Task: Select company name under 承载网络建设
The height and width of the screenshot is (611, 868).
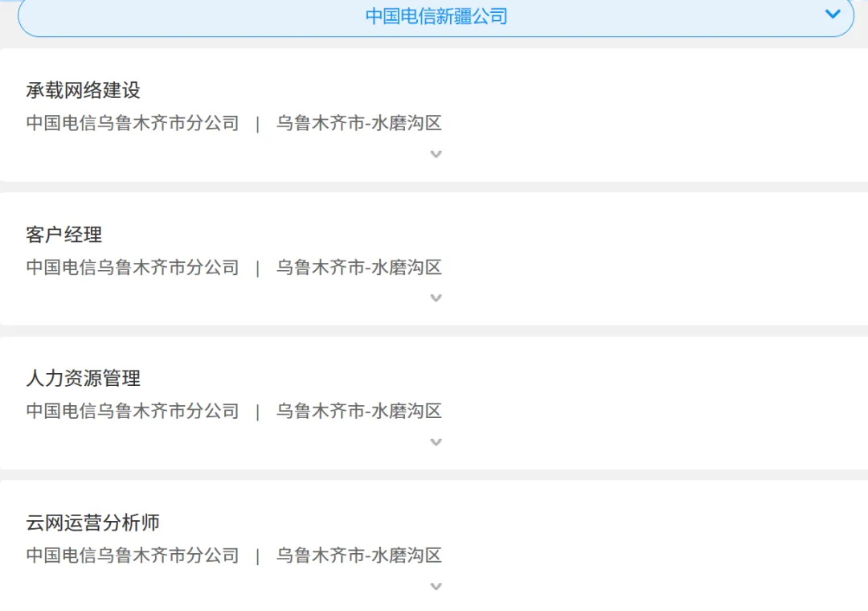Action: (x=133, y=123)
